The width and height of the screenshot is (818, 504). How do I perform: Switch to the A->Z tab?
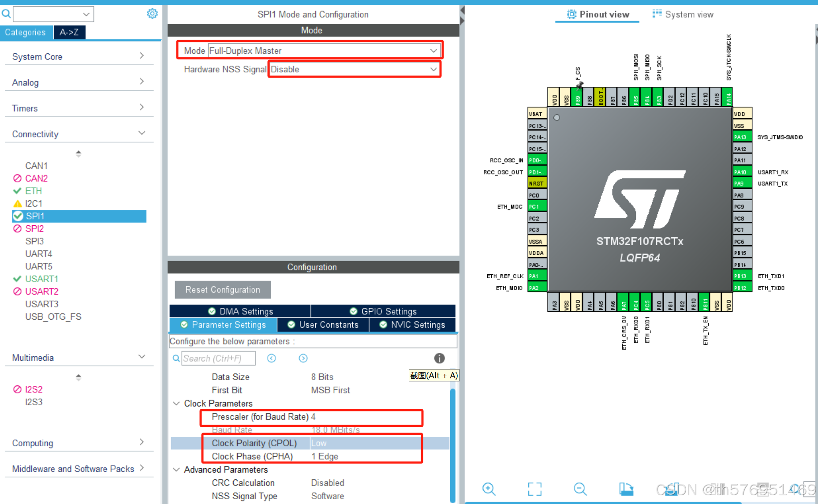pyautogui.click(x=69, y=32)
